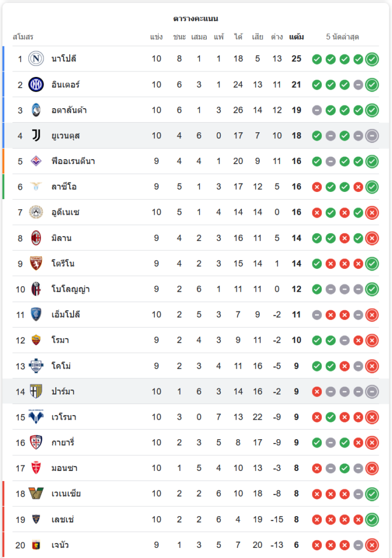Click Udinese's latest match loss indicator
The image size is (392, 558).
point(372,213)
